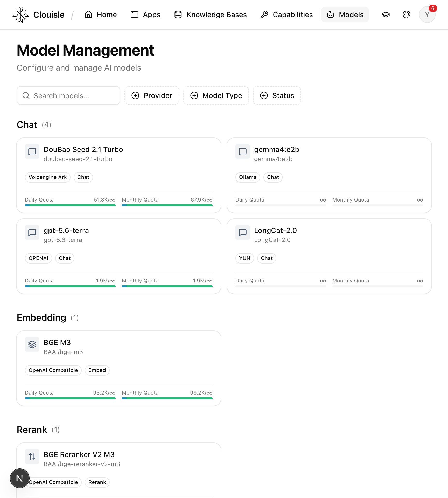Click the LongCat-2.0 chat bubble icon
This screenshot has width=448, height=498.
click(x=243, y=232)
